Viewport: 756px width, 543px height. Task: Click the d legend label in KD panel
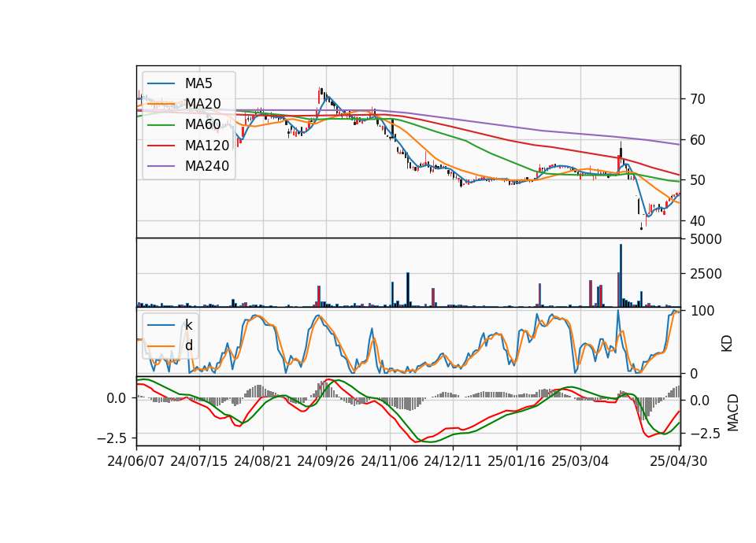coord(189,345)
